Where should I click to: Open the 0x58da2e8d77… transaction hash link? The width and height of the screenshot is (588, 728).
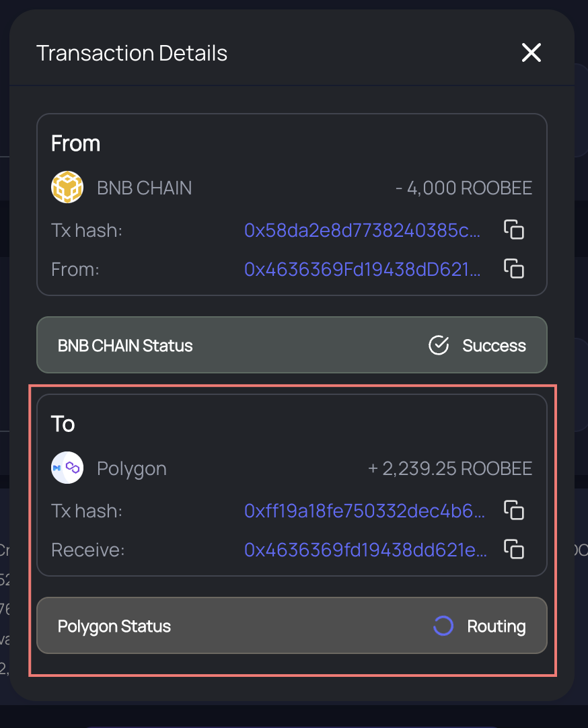click(362, 230)
